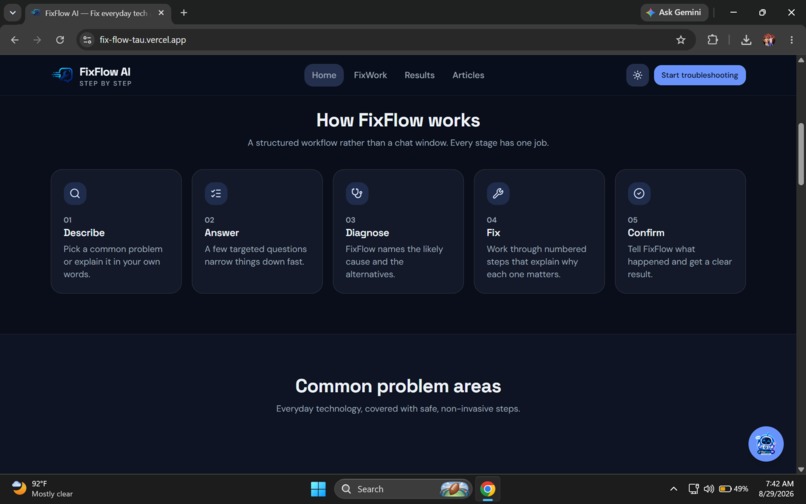Click the Start troubleshooting button
Image resolution: width=806 pixels, height=504 pixels.
tap(700, 75)
